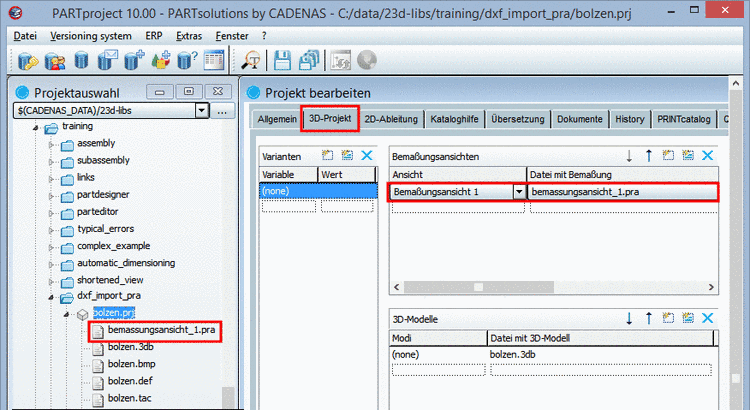Minimize the Projektauswahl panel
Image resolution: width=750 pixels, height=410 pixels.
[x=160, y=91]
